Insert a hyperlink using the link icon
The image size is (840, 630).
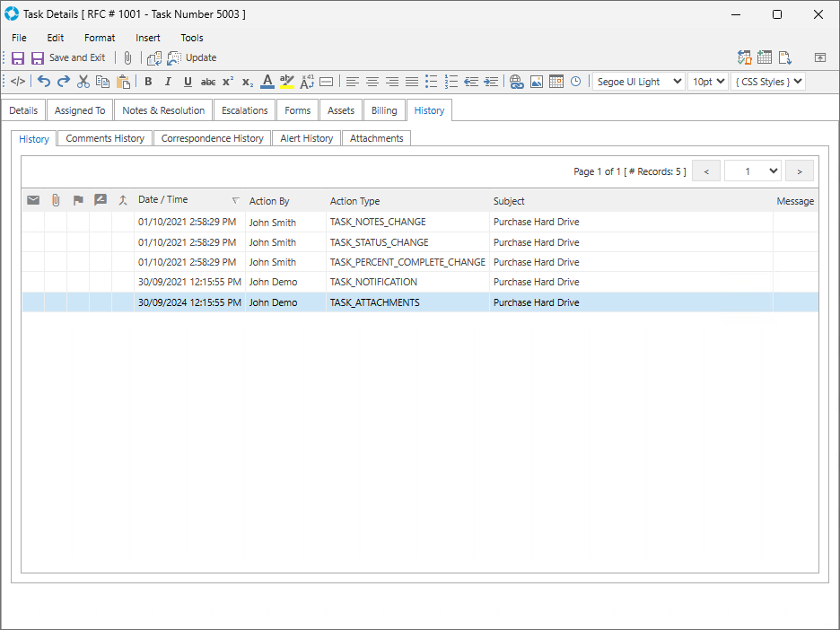516,82
